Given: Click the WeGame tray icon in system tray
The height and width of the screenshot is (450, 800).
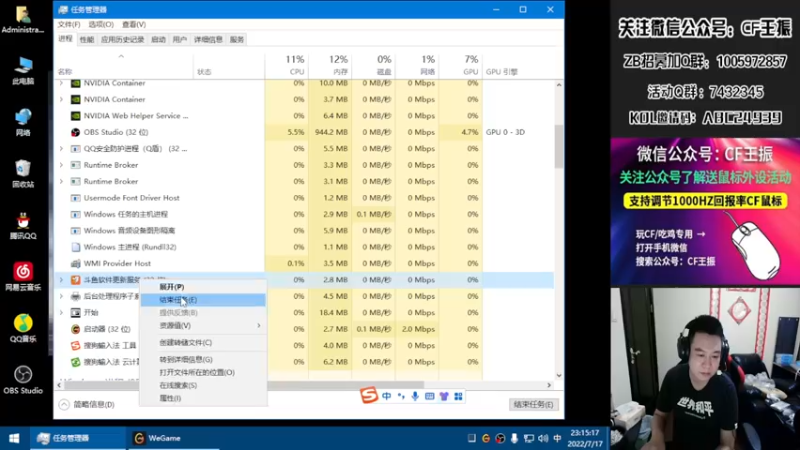Looking at the screenshot, I should point(486,438).
